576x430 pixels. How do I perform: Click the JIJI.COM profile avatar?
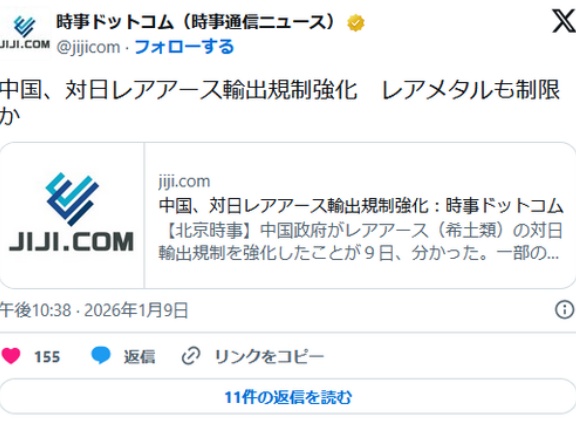click(x=25, y=33)
